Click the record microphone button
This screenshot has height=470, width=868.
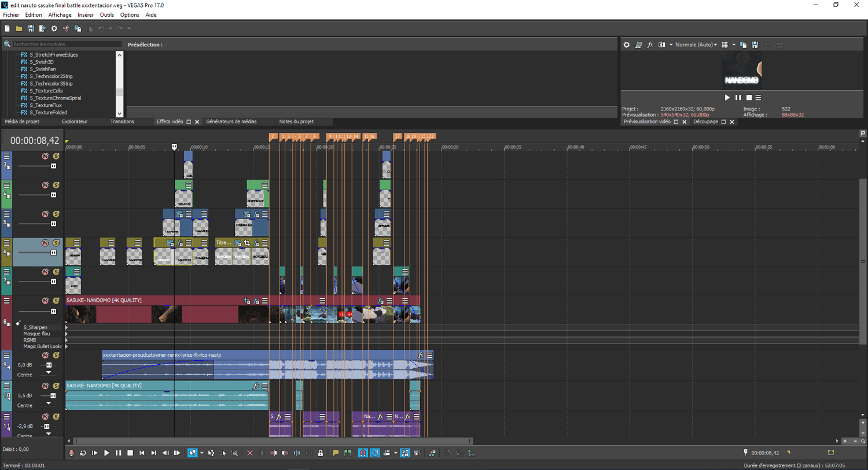[71, 453]
